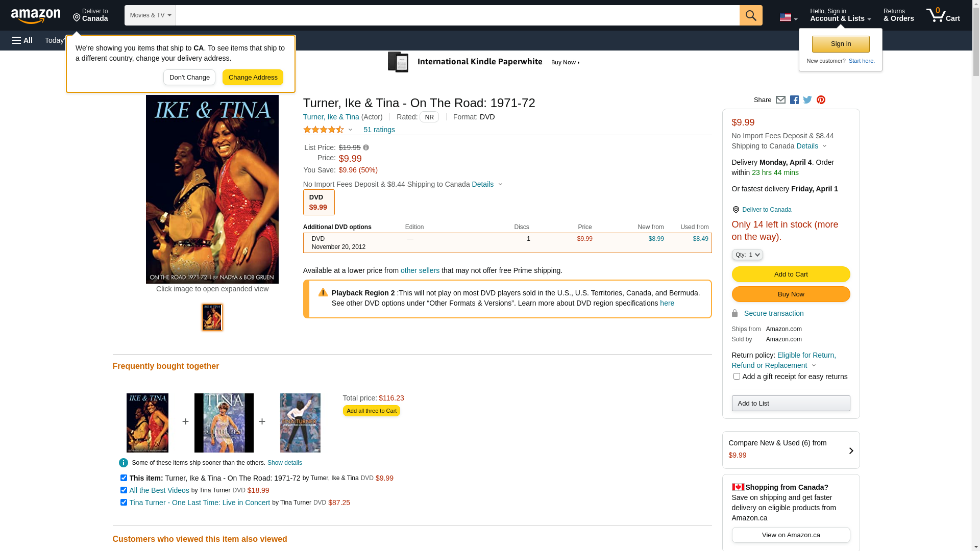Click the search text field
980x551 pixels.
[457, 15]
